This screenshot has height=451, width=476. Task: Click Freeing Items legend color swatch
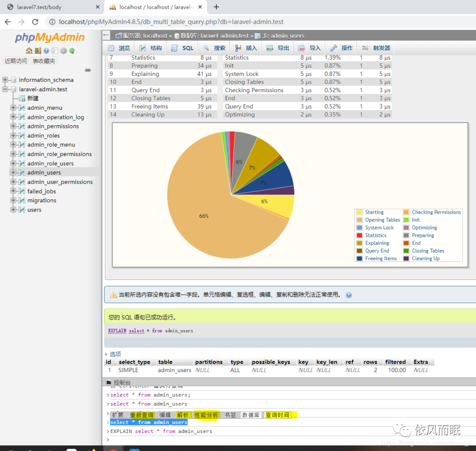[360, 258]
